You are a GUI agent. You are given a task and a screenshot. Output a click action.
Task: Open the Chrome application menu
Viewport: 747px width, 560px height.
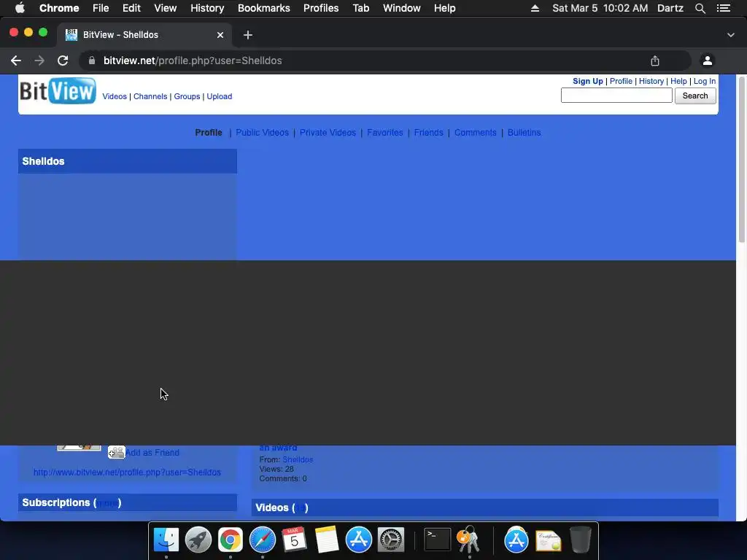[59, 8]
